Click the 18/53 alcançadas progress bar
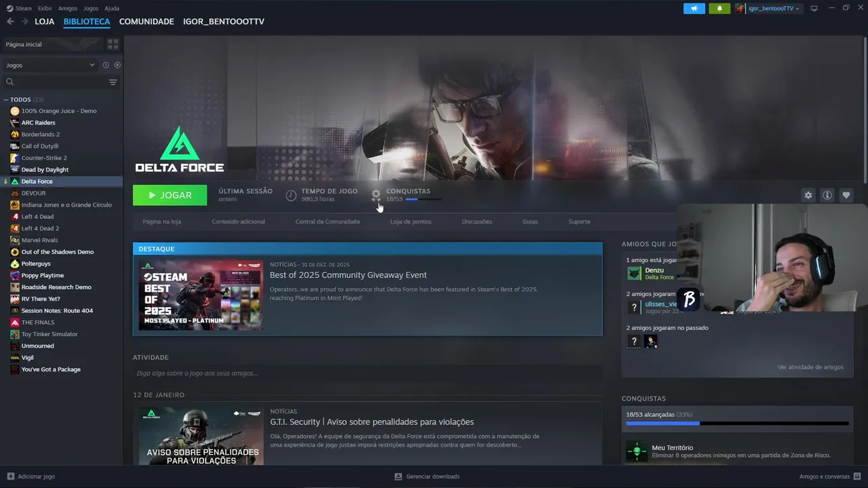 737,424
